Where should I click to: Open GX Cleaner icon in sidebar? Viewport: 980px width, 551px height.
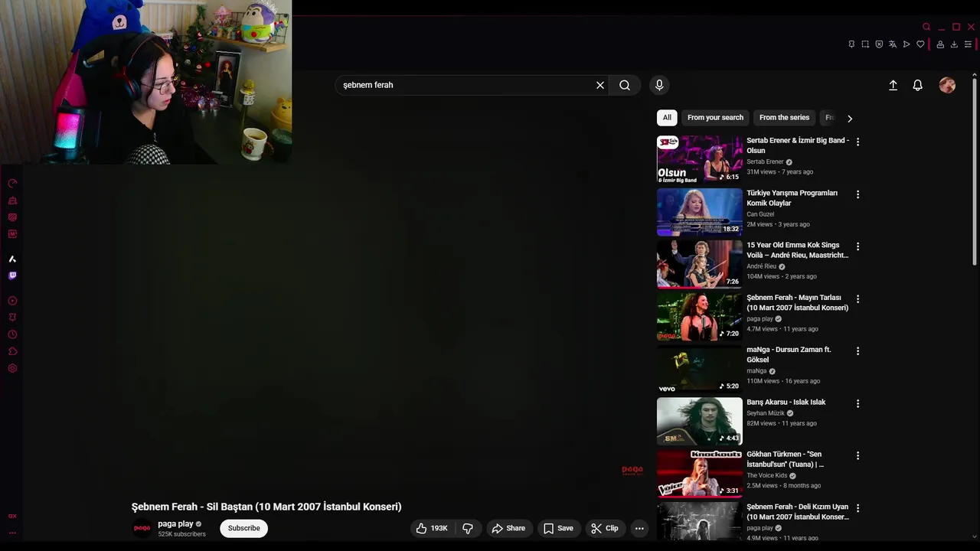(12, 201)
